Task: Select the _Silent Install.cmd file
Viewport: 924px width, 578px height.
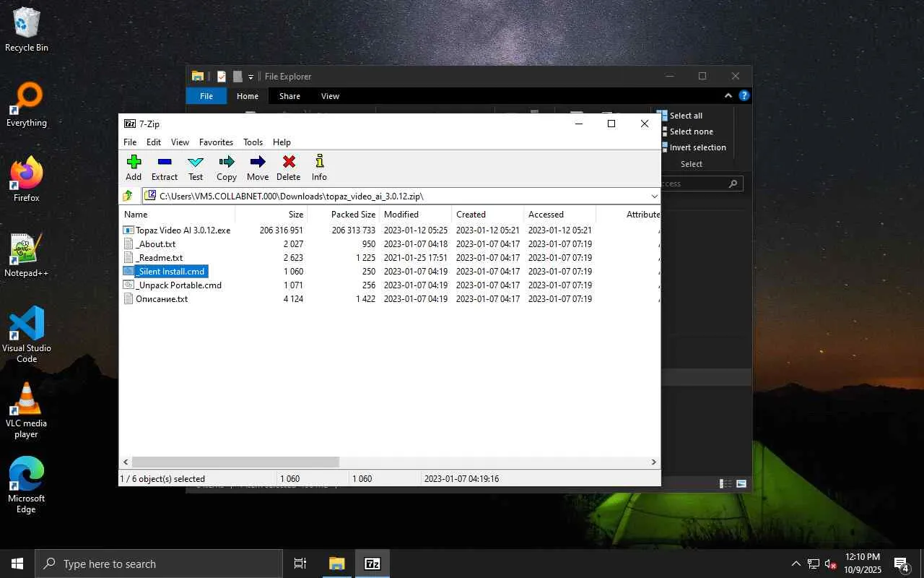Action: [x=165, y=272]
